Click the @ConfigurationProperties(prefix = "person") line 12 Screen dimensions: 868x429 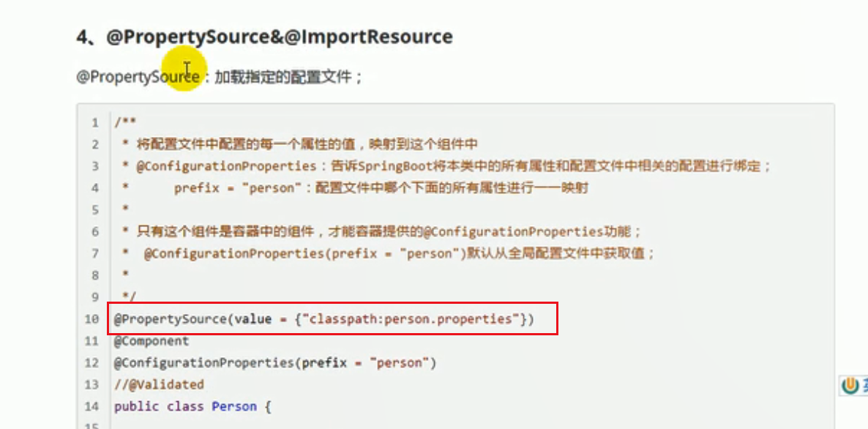(x=275, y=363)
